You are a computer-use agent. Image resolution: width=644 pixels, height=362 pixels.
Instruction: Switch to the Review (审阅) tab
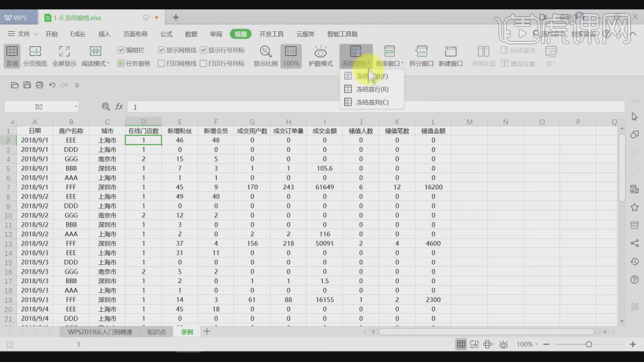pos(215,34)
